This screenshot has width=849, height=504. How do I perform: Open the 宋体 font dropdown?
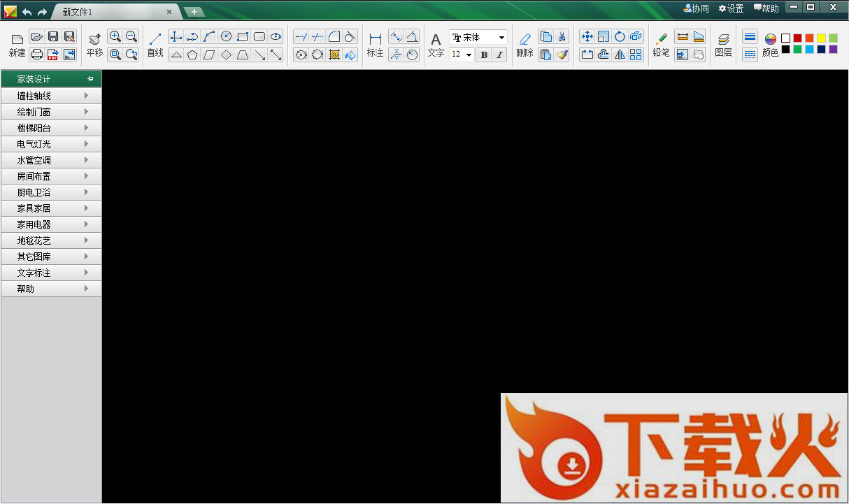coord(501,38)
